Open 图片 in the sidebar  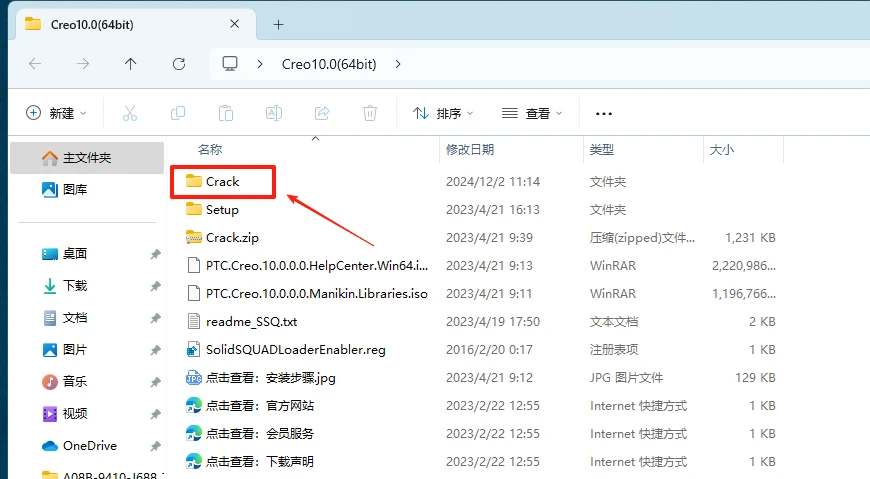click(75, 350)
